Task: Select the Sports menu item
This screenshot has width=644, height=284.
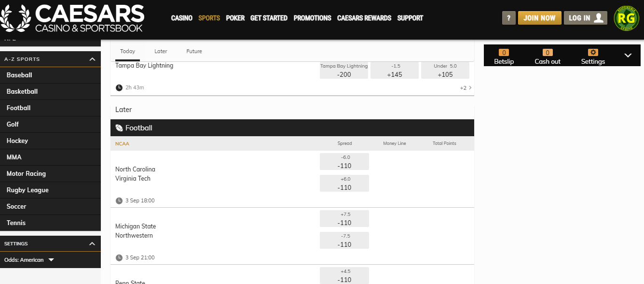Action: click(x=209, y=18)
